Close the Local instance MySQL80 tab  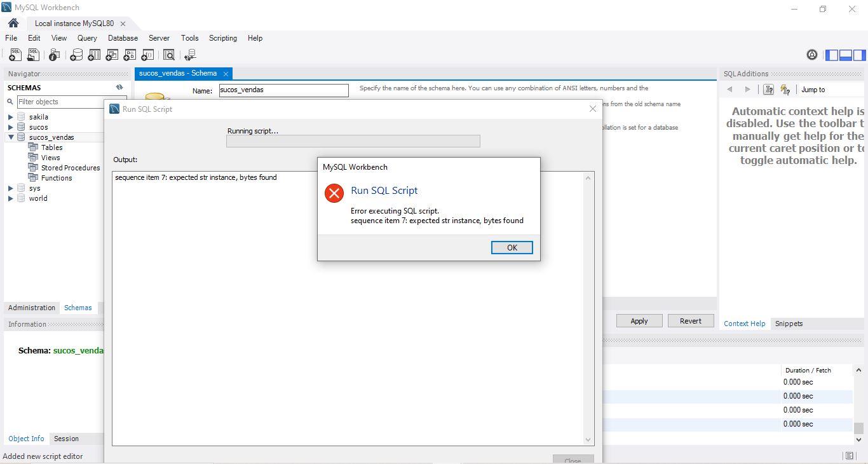[123, 24]
